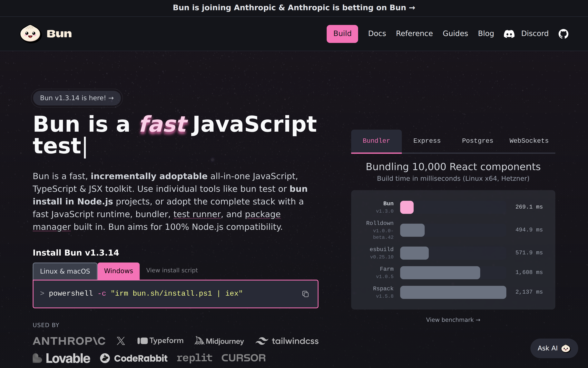The width and height of the screenshot is (588, 368).
Task: Click the esbuild benchmark bar
Action: [414, 253]
